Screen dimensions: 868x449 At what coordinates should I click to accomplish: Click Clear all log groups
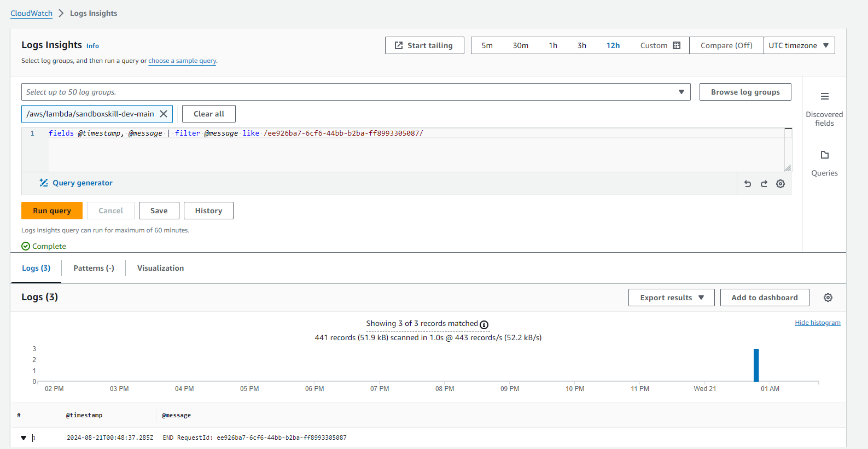click(209, 114)
